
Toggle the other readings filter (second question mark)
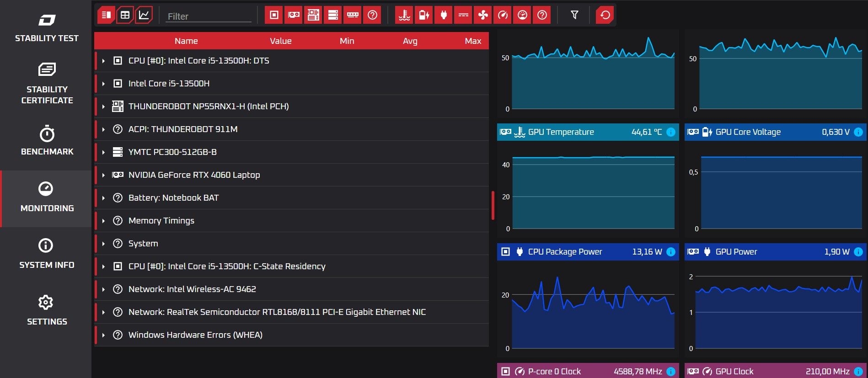[x=542, y=15]
